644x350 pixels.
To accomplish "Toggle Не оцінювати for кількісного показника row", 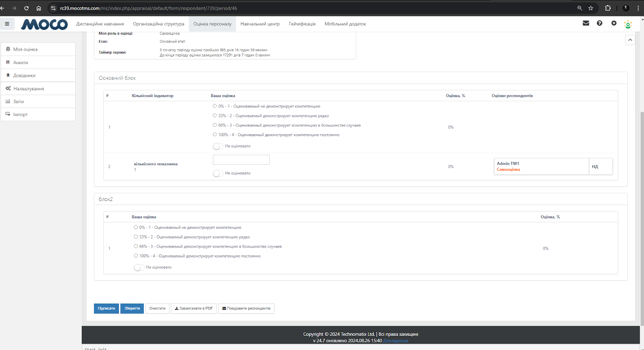I will [x=218, y=173].
